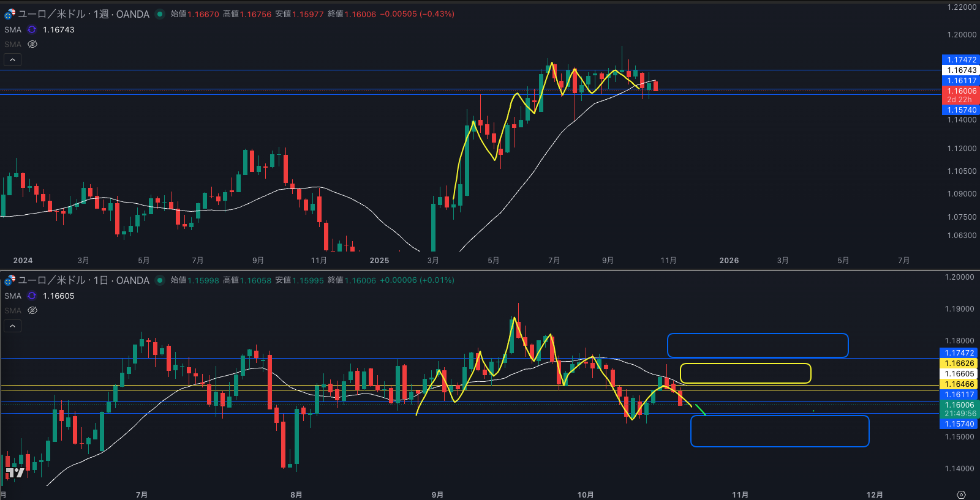Click the blue 1.16117 price label on weekly chart
Viewport: 980px width, 500px height.
(961, 81)
